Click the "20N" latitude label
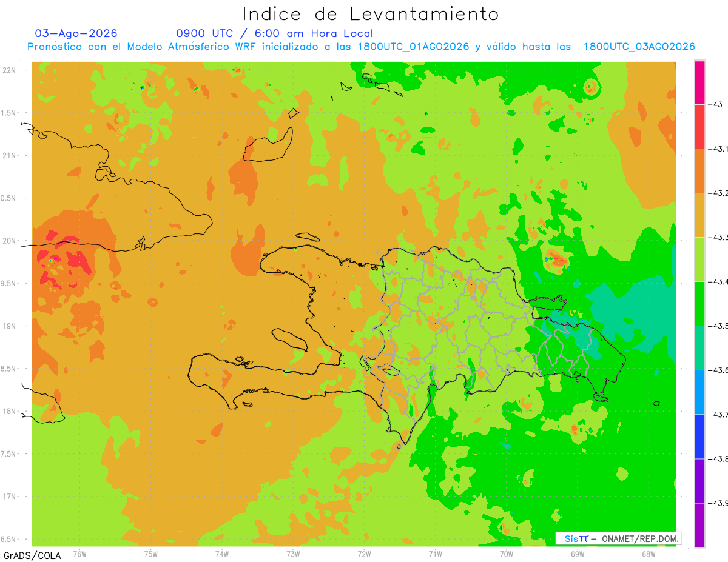Viewport: 728px width, 562px height. click(x=10, y=241)
